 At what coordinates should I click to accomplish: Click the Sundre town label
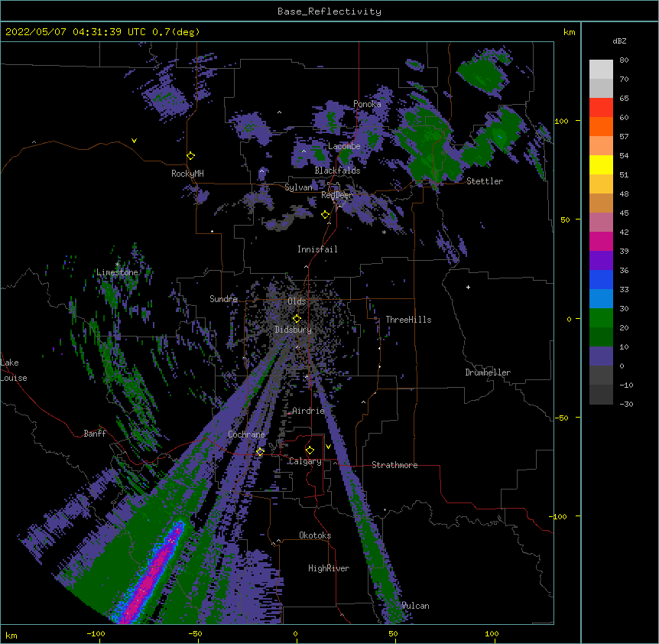223,299
